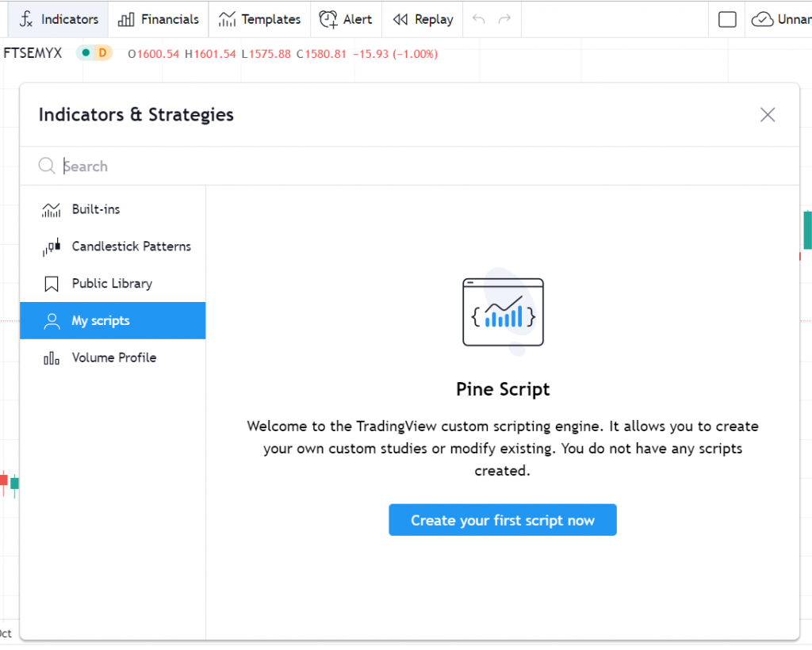Open the Indicators fx toolbar button
Image resolution: width=812 pixels, height=650 pixels.
click(x=59, y=19)
